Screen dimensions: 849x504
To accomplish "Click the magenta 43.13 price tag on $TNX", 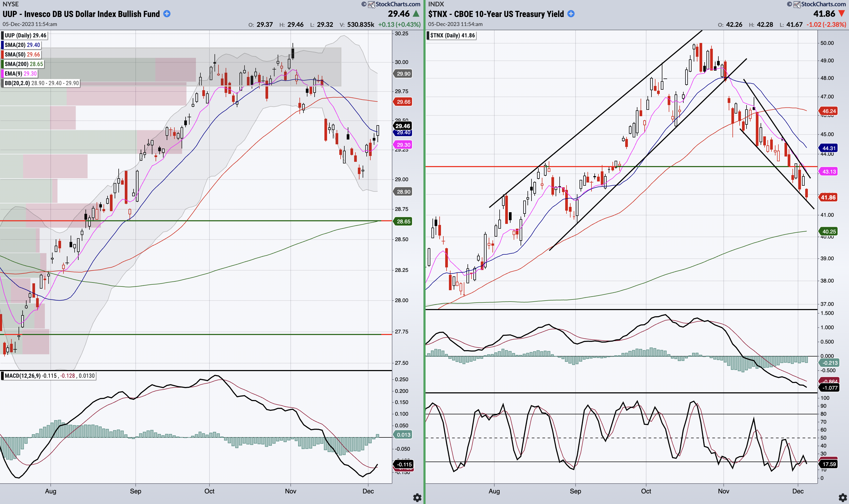I will click(x=829, y=172).
